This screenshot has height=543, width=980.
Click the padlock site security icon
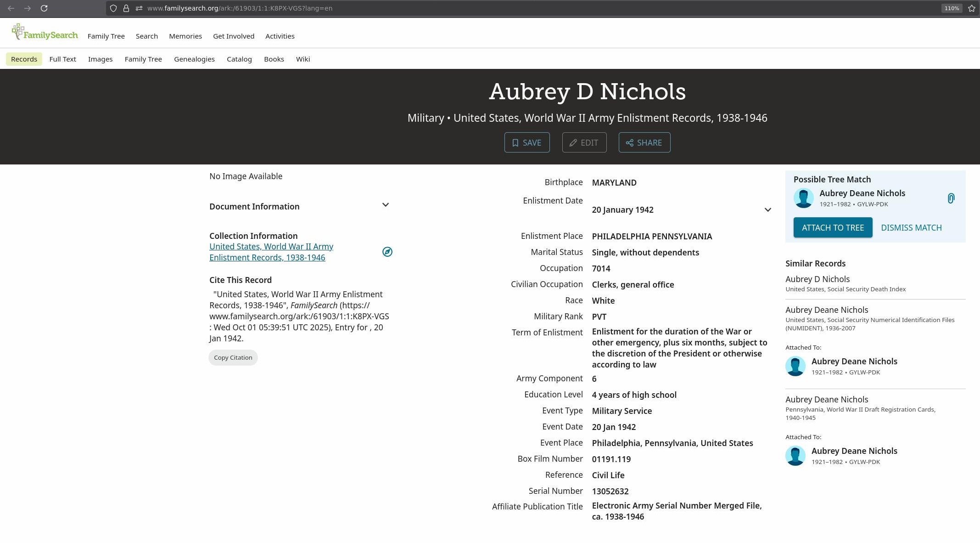point(126,8)
